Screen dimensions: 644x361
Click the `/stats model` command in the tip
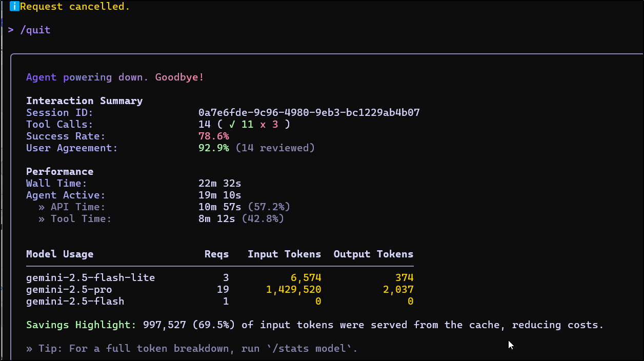coord(311,349)
